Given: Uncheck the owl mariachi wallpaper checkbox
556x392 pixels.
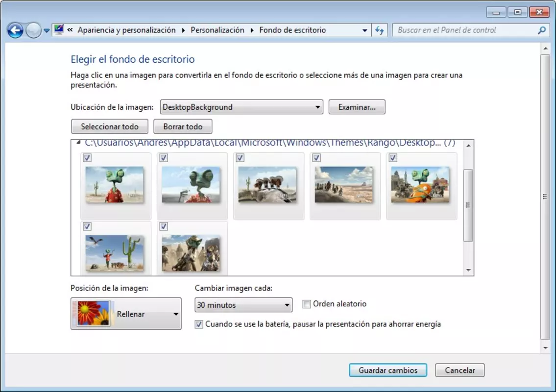Looking at the screenshot, I should (x=240, y=157).
